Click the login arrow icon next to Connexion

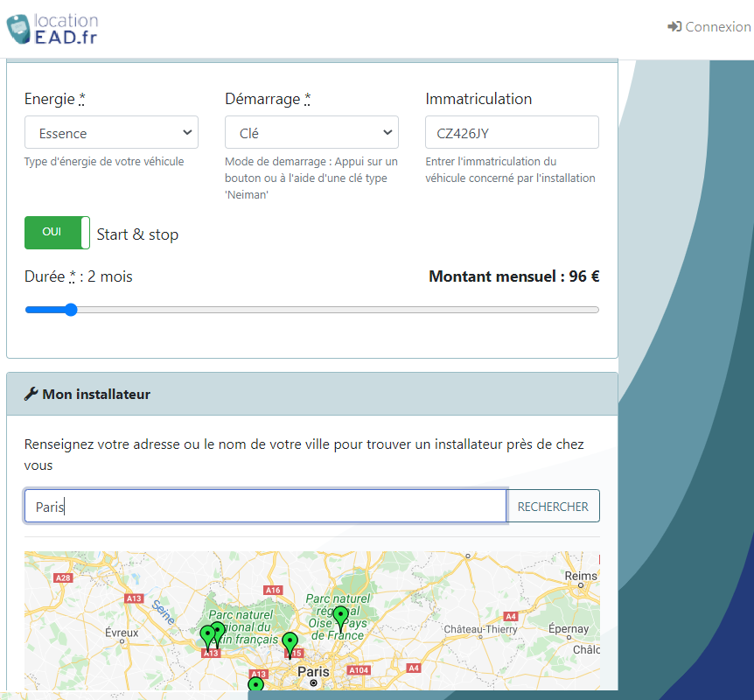point(673,26)
